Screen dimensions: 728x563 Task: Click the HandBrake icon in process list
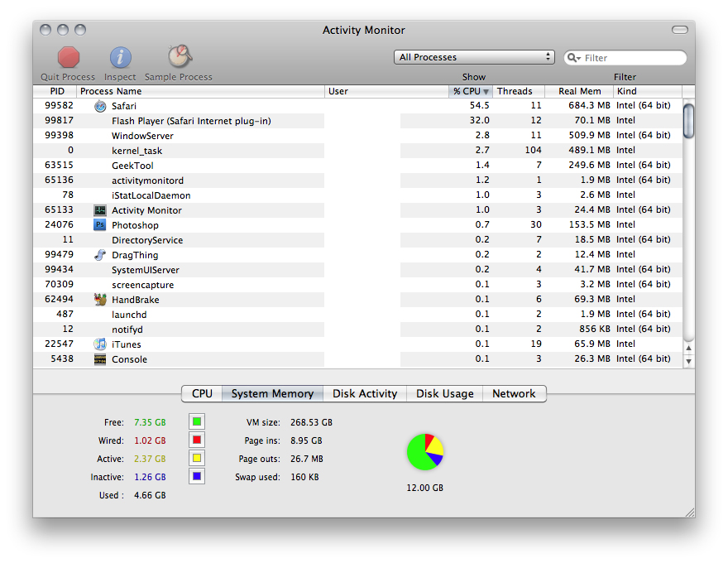point(100,299)
